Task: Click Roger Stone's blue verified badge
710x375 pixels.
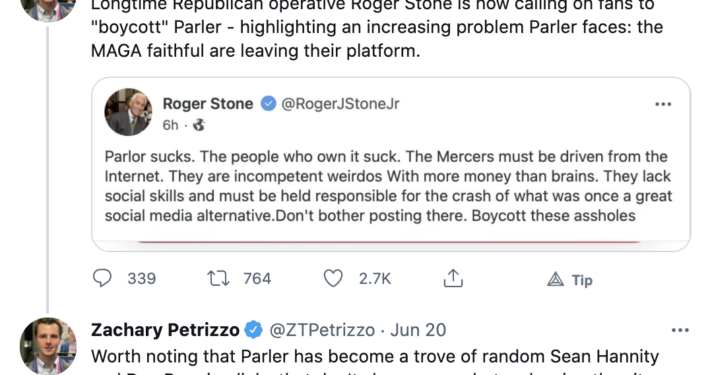Action: 268,104
